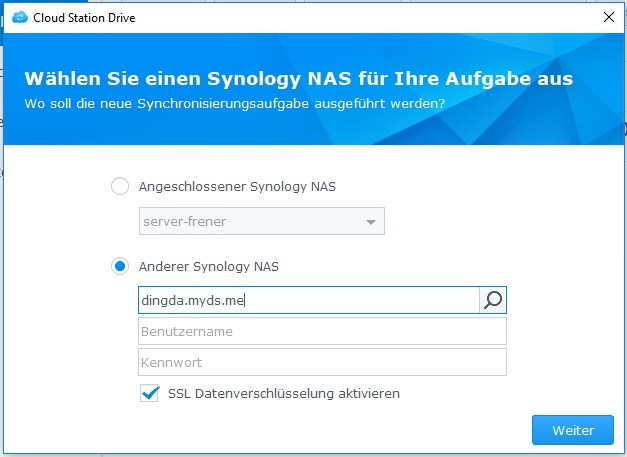This screenshot has height=457, width=627.
Task: Click the Cloud Station Drive cloud icon
Action: pyautogui.click(x=20, y=18)
